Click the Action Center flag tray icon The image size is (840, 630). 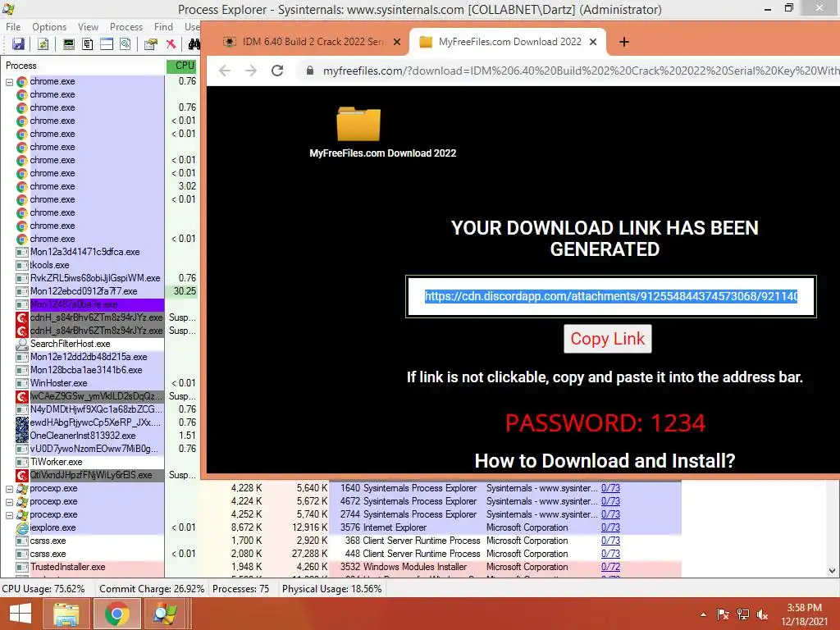723,614
